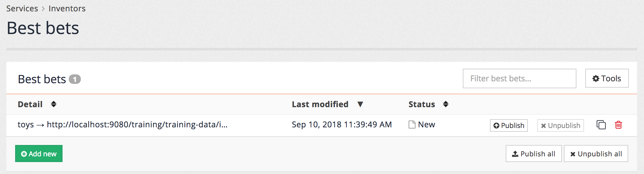Publish the toys best bet

(x=509, y=125)
